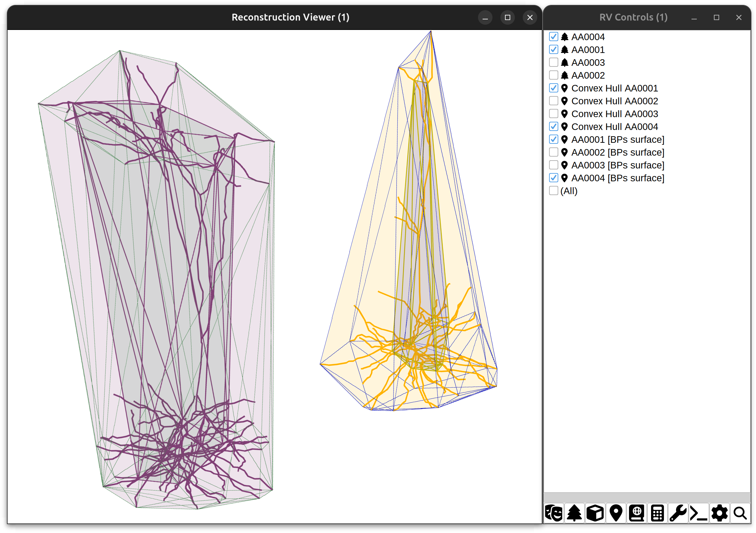Uncheck the AA0004 tree checkbox

point(553,37)
